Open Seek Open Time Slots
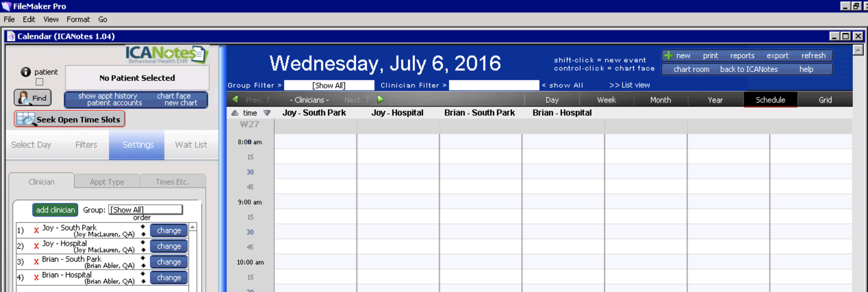Image resolution: width=868 pixels, height=292 pixels. click(x=70, y=119)
